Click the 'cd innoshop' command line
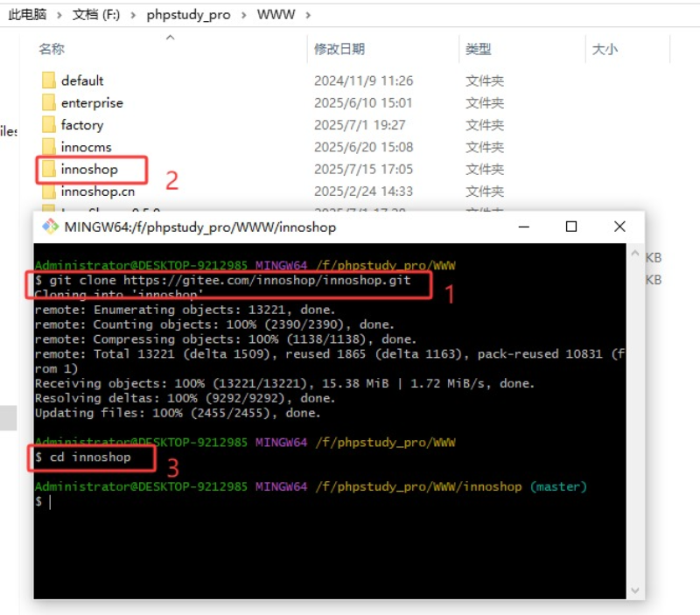This screenshot has height=615, width=700. tap(83, 457)
